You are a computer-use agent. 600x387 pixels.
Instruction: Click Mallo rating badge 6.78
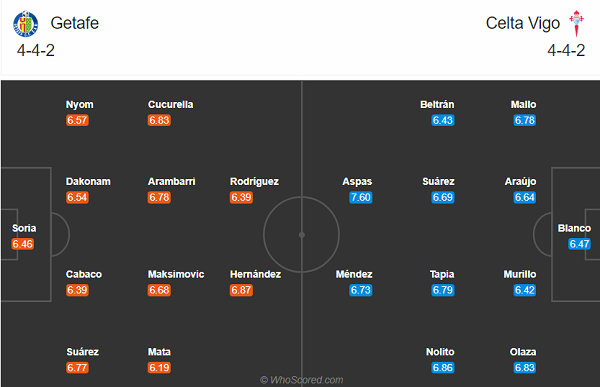click(x=525, y=120)
